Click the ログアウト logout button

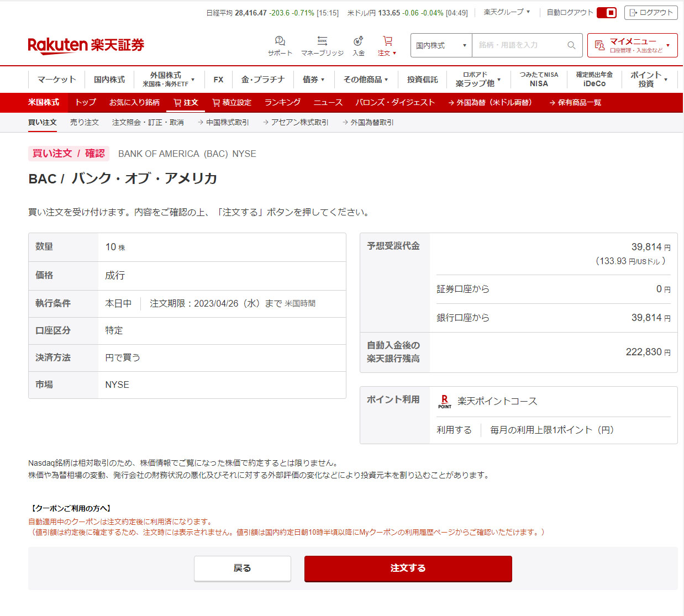[x=651, y=13]
